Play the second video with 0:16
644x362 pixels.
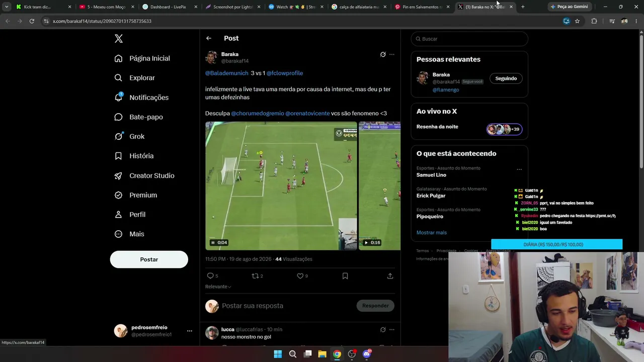pyautogui.click(x=366, y=242)
